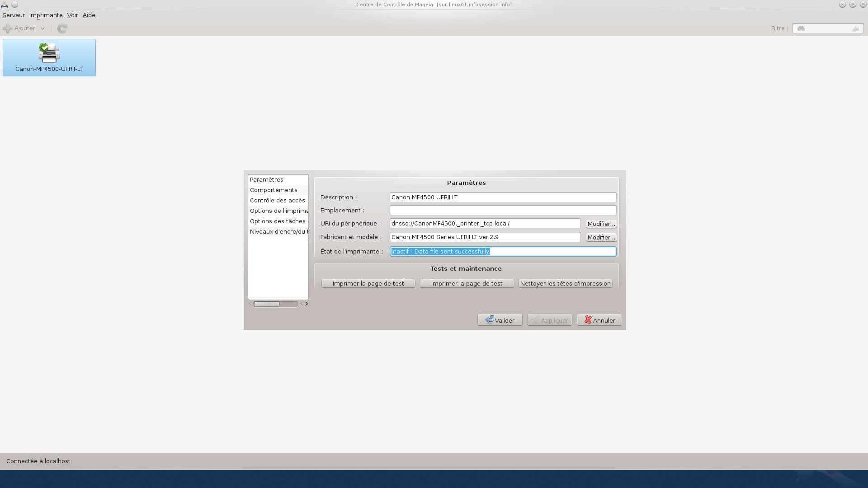Screen dimensions: 868x488
Task: Click the Filtre label
Action: 779,28
